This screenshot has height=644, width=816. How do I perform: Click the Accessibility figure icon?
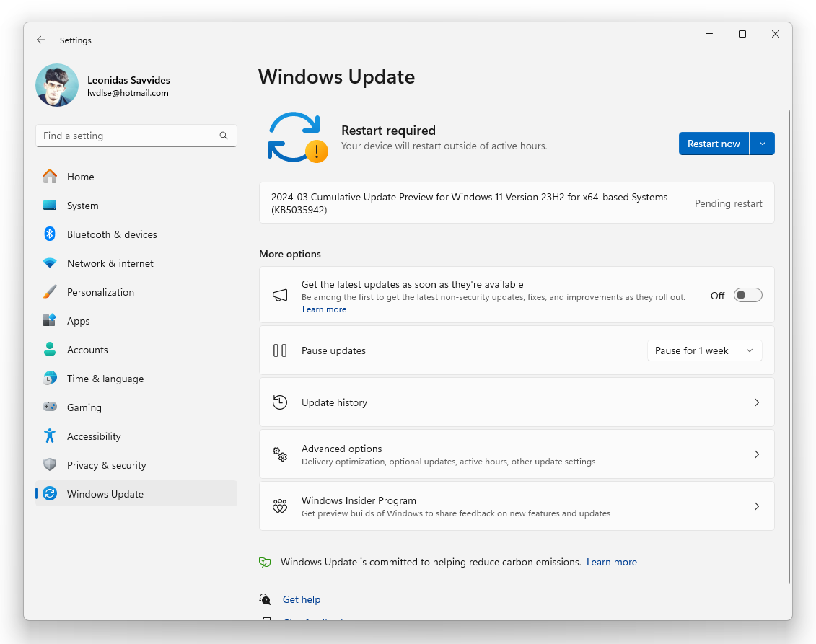point(50,436)
